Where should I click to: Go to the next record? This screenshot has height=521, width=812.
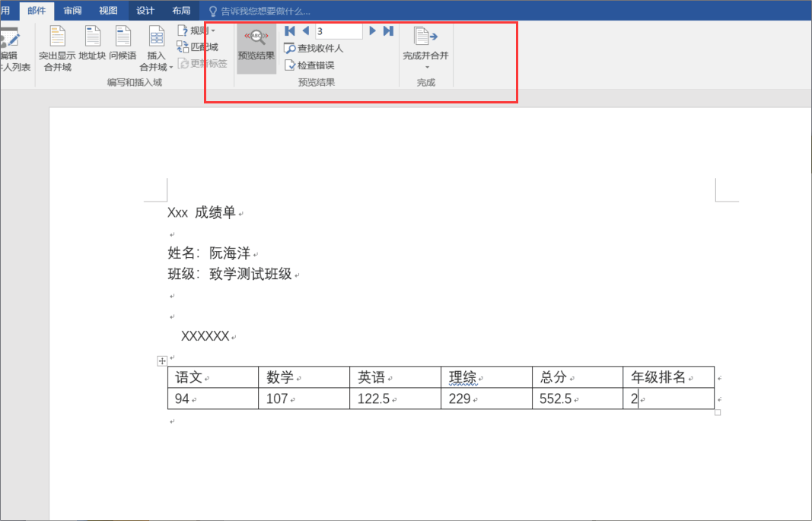tap(373, 31)
